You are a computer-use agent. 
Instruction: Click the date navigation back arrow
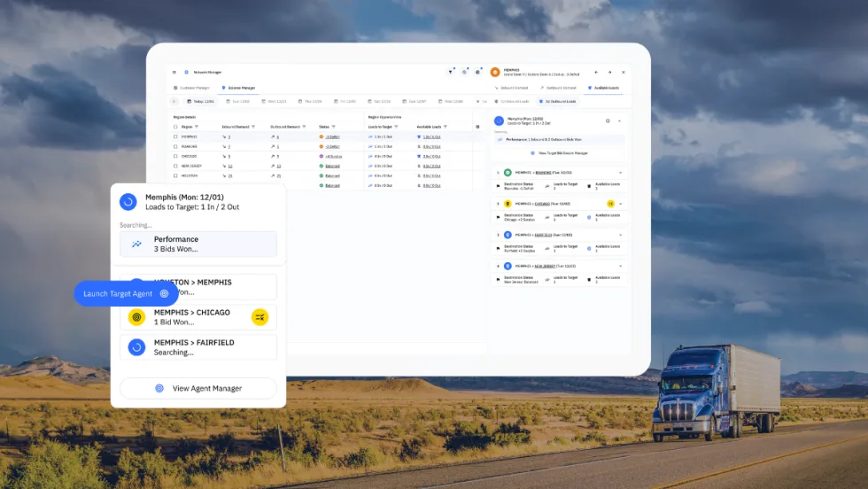tap(174, 101)
